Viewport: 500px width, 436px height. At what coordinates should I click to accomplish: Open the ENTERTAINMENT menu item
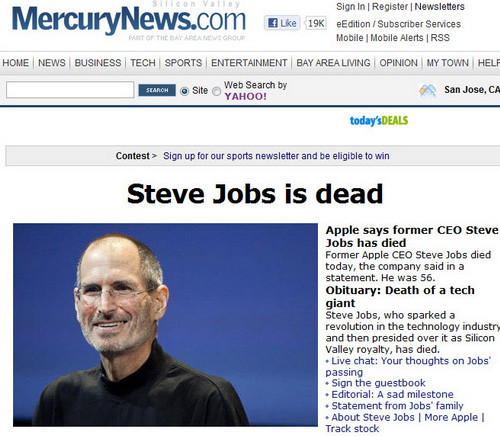(x=249, y=63)
